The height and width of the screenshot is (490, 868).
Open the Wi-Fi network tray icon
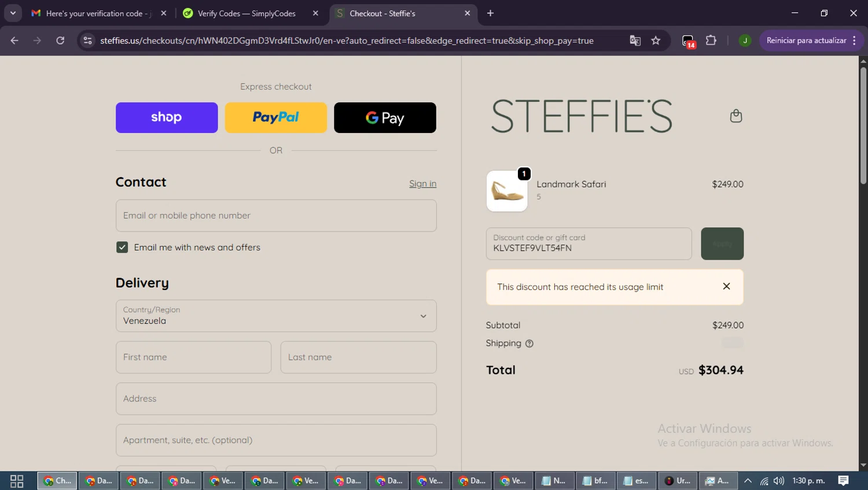pos(764,481)
